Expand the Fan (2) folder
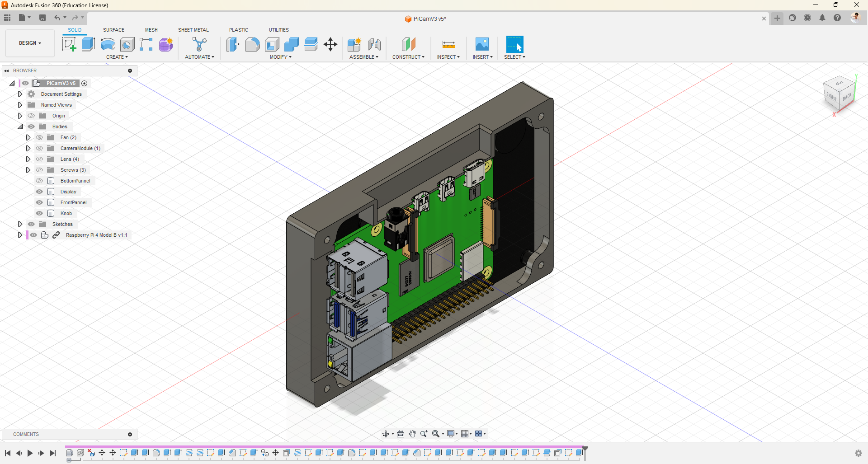The height and width of the screenshot is (464, 868). coord(28,137)
